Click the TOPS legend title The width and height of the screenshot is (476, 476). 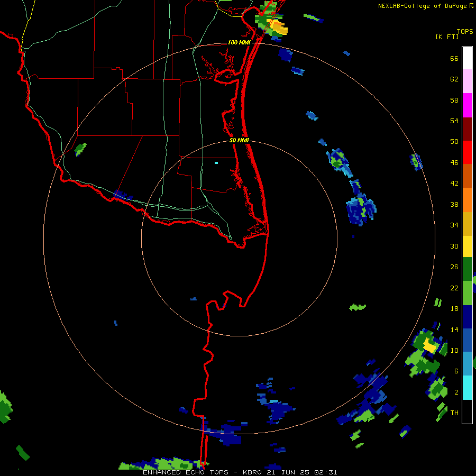pos(465,31)
